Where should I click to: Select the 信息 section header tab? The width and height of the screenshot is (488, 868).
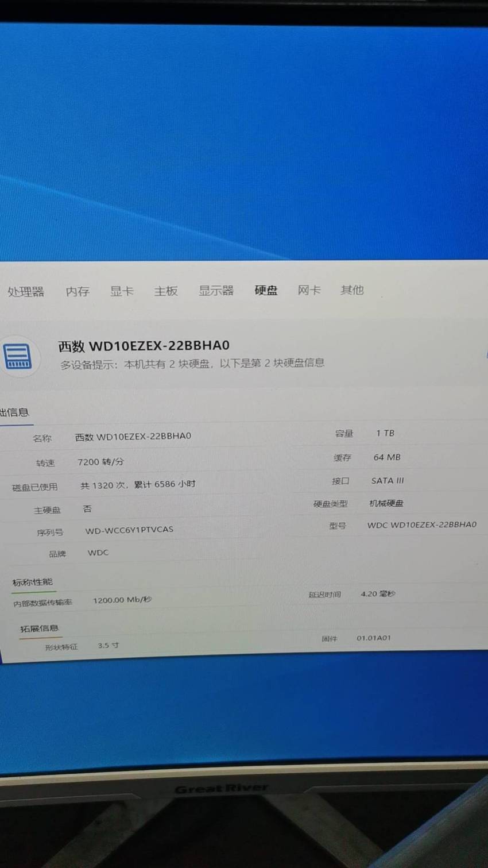(x=14, y=412)
